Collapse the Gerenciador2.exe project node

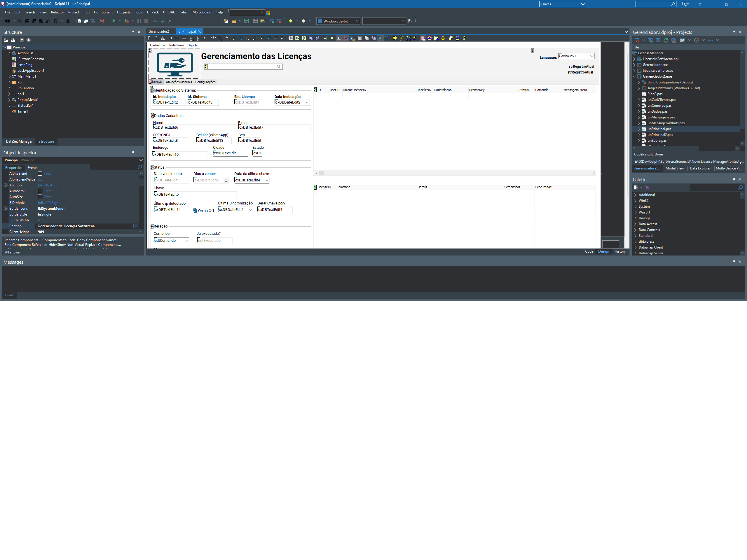tap(634, 76)
